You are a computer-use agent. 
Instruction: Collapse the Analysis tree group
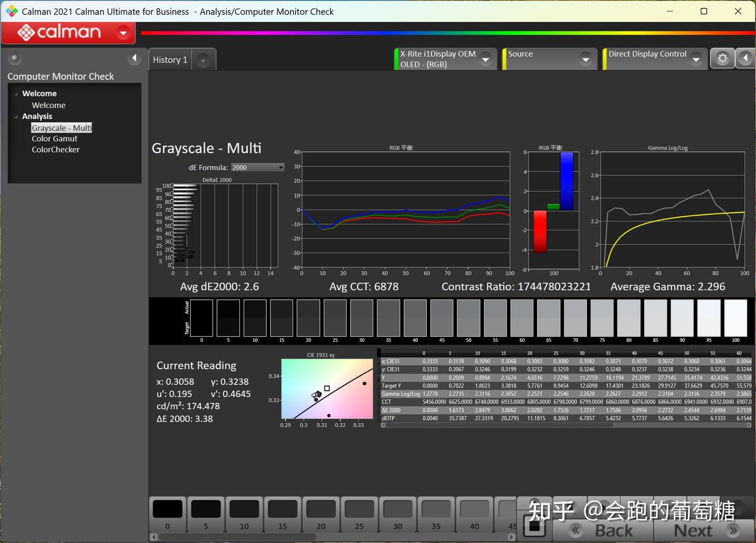click(16, 117)
